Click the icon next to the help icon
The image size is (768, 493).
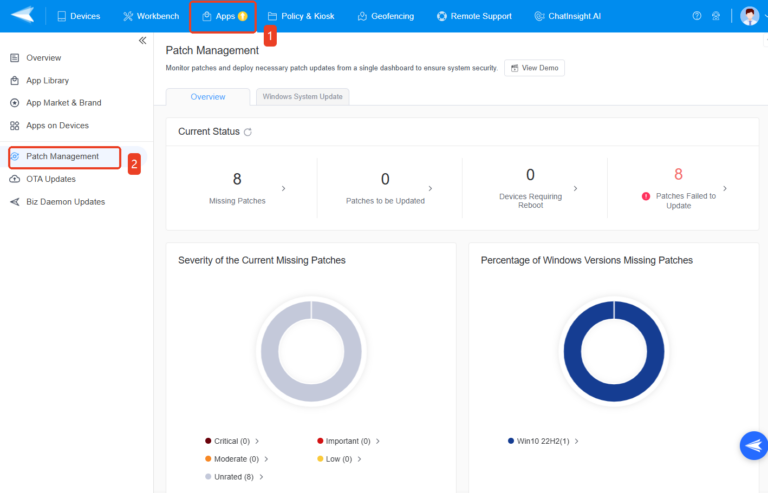click(716, 16)
